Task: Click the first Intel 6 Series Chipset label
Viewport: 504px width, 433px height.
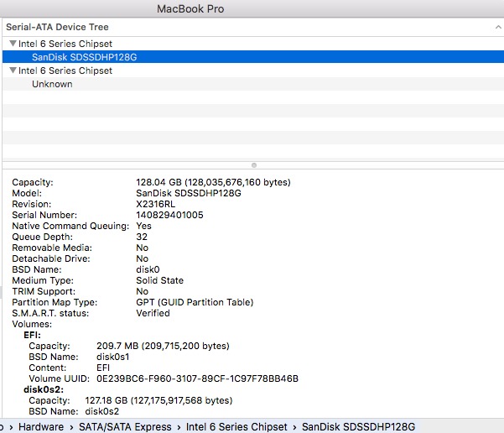Action: 65,44
